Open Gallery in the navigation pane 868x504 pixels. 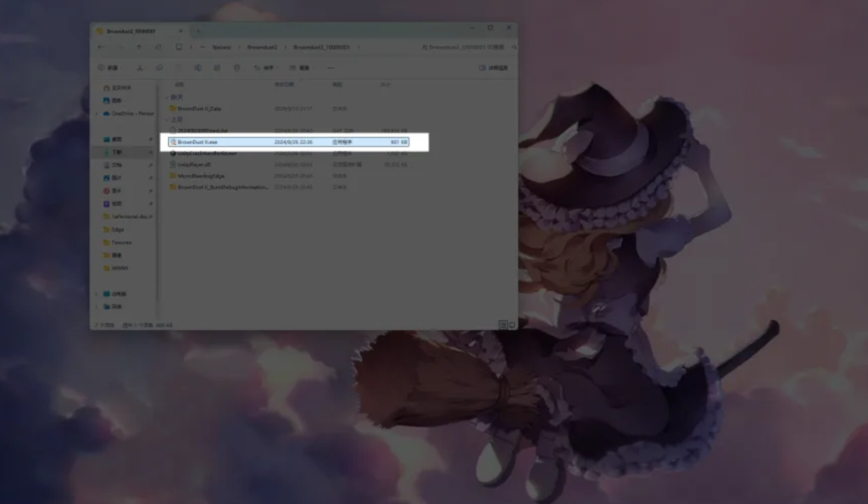[113, 101]
